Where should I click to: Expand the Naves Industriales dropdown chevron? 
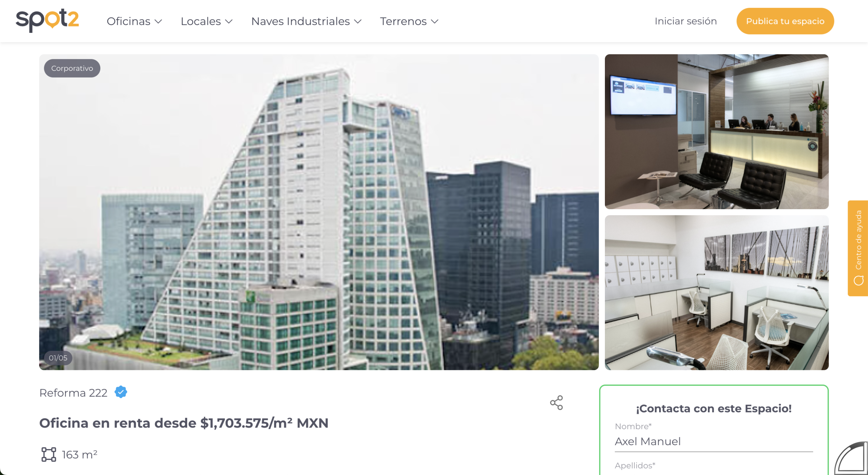[358, 21]
